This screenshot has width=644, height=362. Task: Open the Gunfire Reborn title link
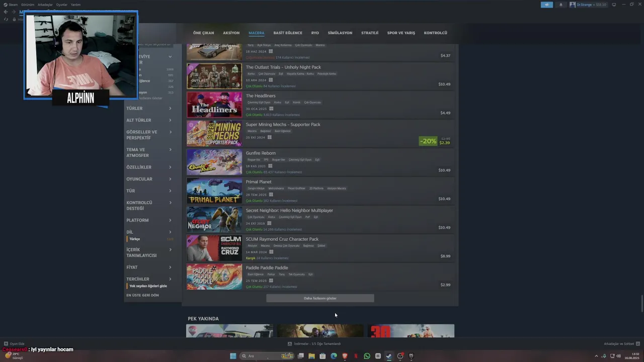coord(261,153)
